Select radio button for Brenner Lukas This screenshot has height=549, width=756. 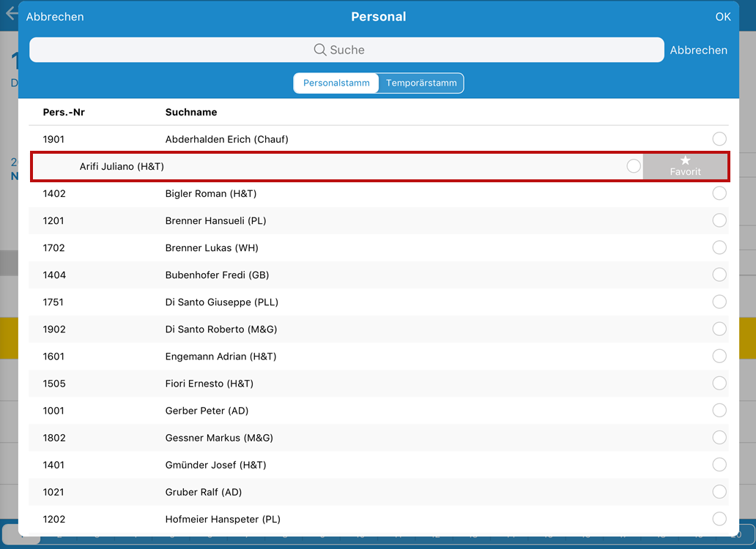click(x=719, y=247)
